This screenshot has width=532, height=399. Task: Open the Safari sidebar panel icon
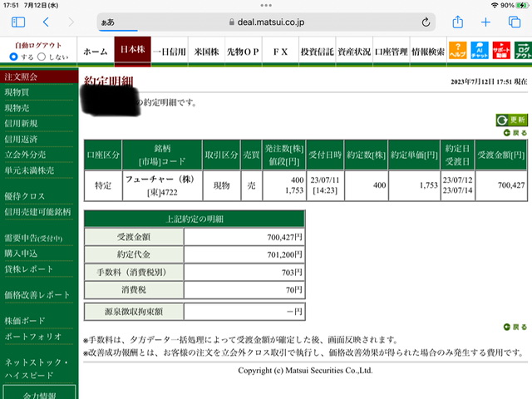(18, 22)
